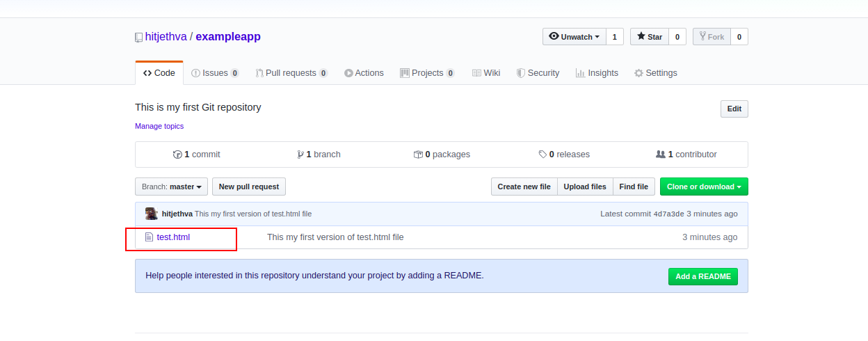Open the Pull requests tab
868x341 pixels.
coord(291,73)
